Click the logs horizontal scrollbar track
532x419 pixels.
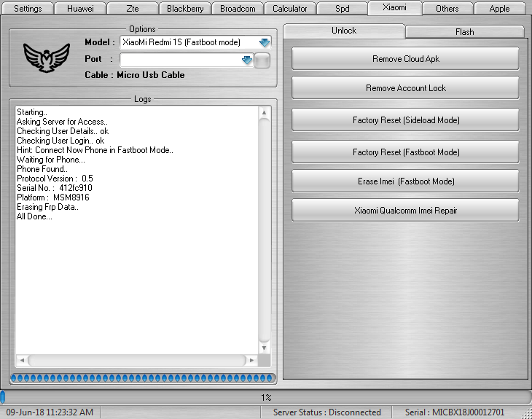(x=137, y=360)
